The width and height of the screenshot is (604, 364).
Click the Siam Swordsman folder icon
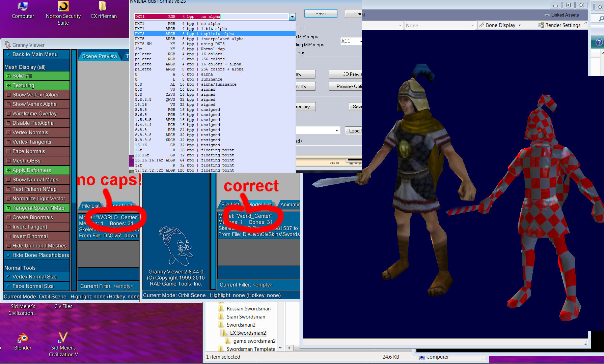click(x=221, y=316)
